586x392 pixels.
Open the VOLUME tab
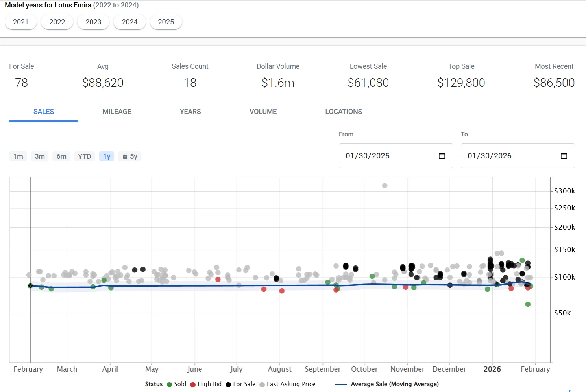tap(263, 112)
